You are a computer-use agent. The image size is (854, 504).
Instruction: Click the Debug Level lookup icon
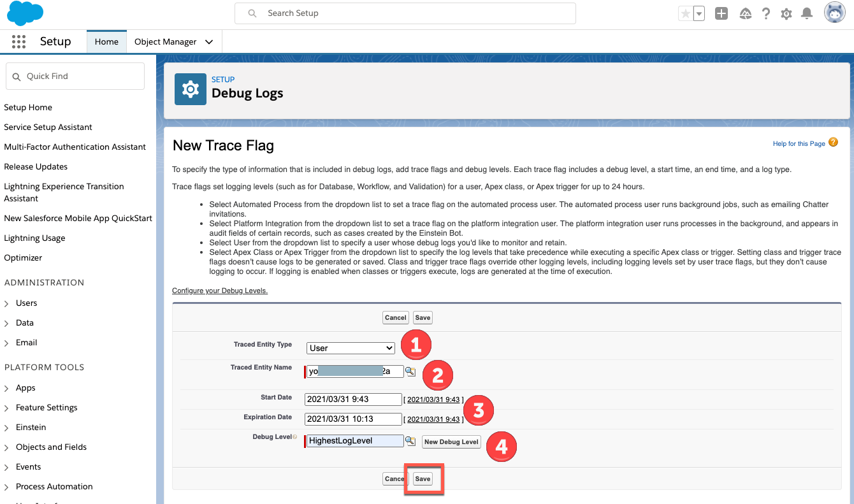tap(410, 441)
